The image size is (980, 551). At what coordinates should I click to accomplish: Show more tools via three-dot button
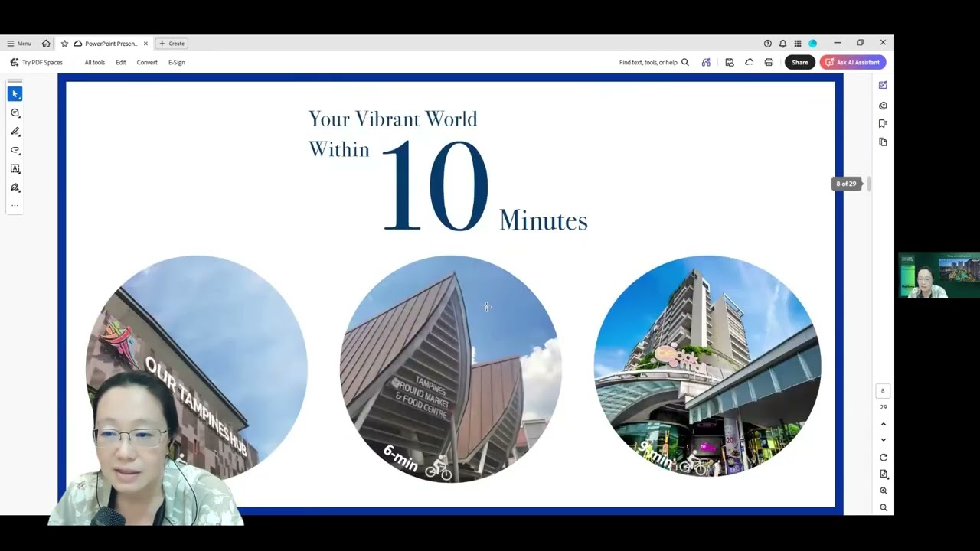pos(15,205)
